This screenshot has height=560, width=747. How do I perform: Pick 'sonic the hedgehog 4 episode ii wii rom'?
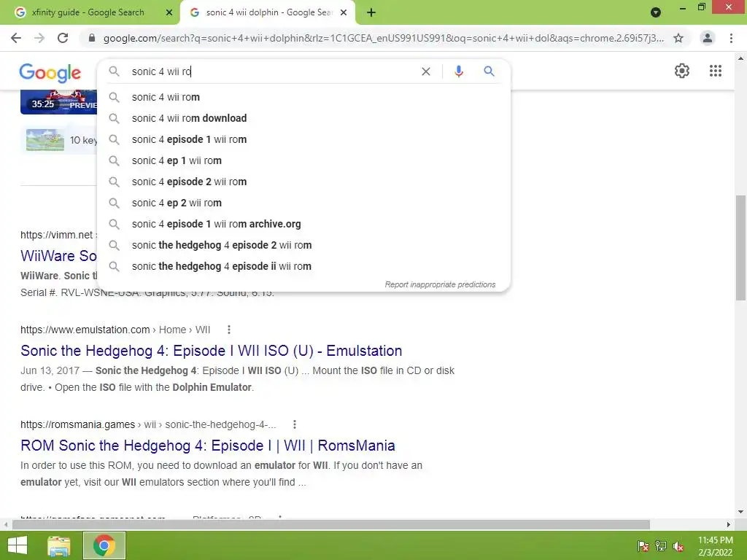[303, 266]
